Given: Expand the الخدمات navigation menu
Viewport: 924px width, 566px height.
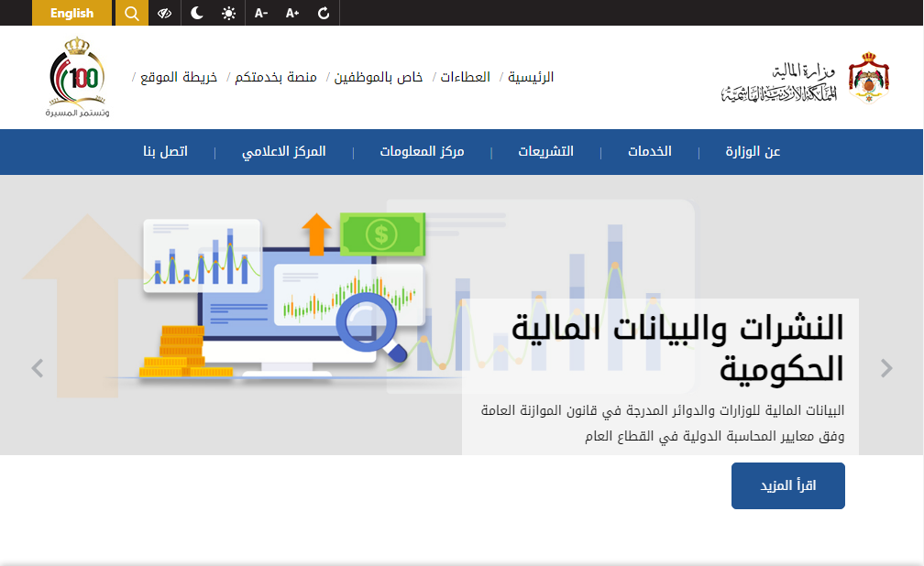Looking at the screenshot, I should [x=649, y=151].
